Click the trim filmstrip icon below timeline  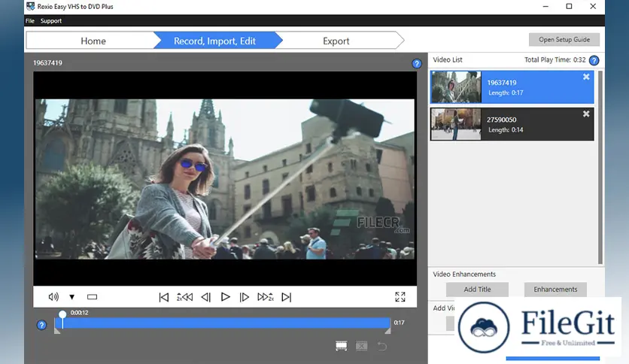[342, 346]
